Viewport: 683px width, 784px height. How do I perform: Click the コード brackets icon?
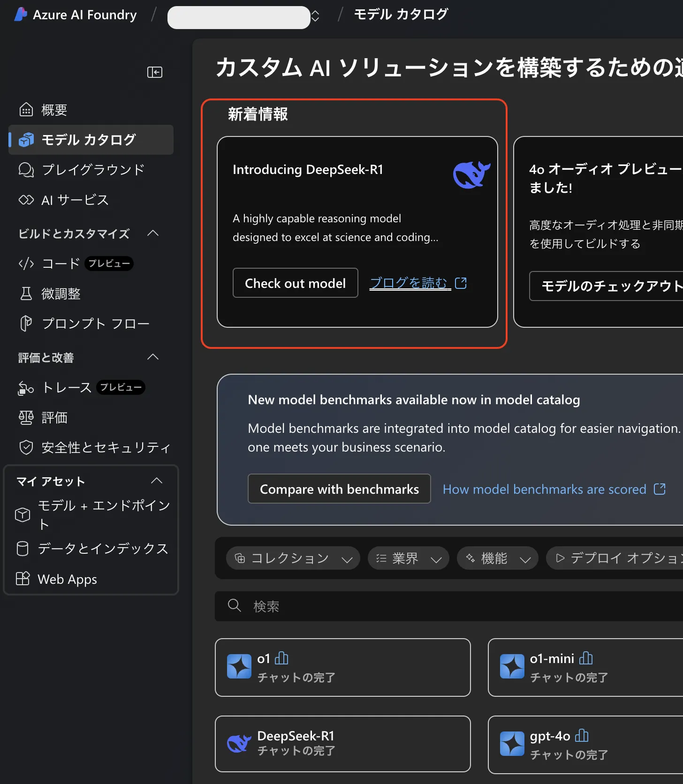click(x=26, y=264)
